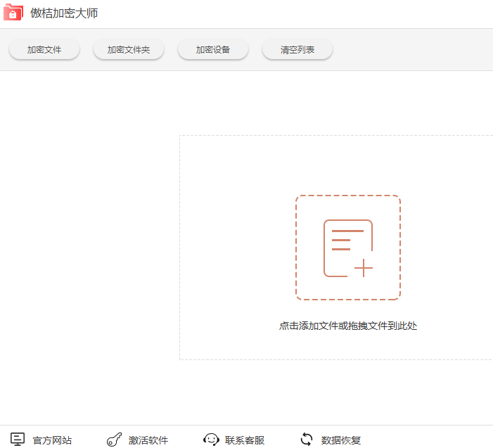Click the monitor icon for official website
Image resolution: width=493 pixels, height=448 pixels.
pos(18,440)
